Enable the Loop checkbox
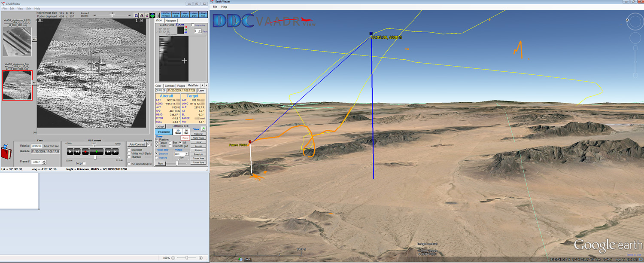Screen dimensions: 644x263 coord(84,163)
